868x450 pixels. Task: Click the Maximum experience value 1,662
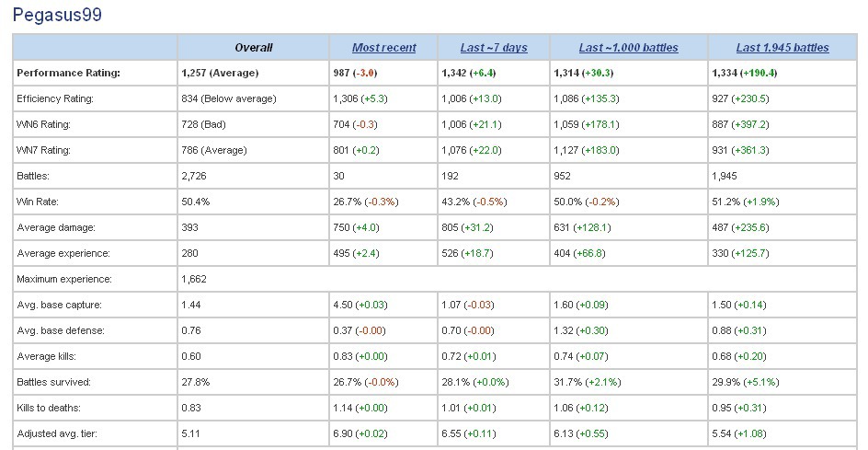coord(195,279)
